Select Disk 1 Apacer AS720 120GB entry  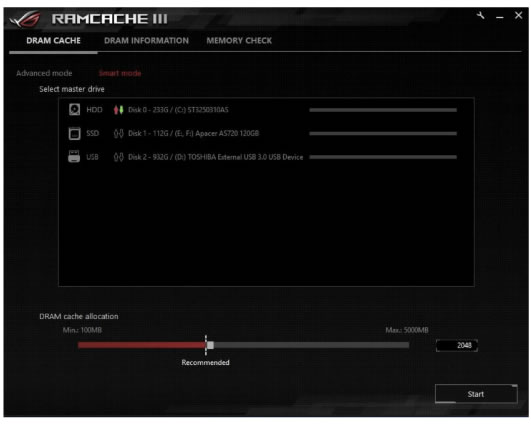193,133
